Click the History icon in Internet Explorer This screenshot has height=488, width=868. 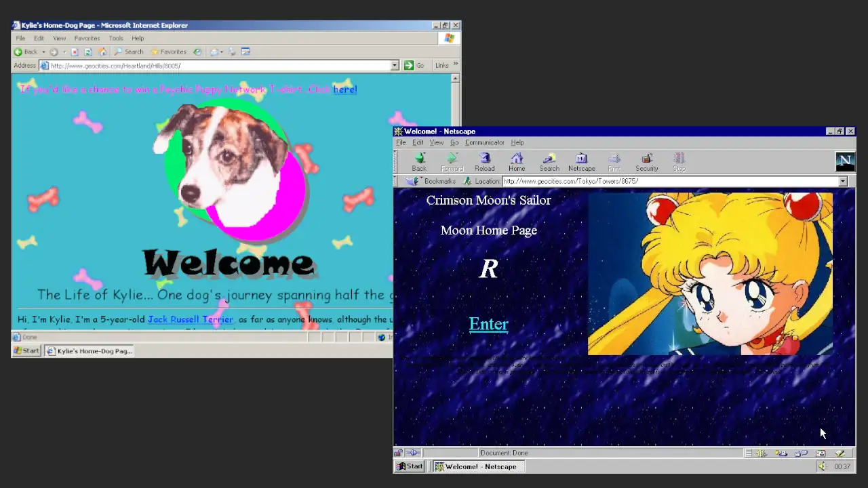(197, 52)
